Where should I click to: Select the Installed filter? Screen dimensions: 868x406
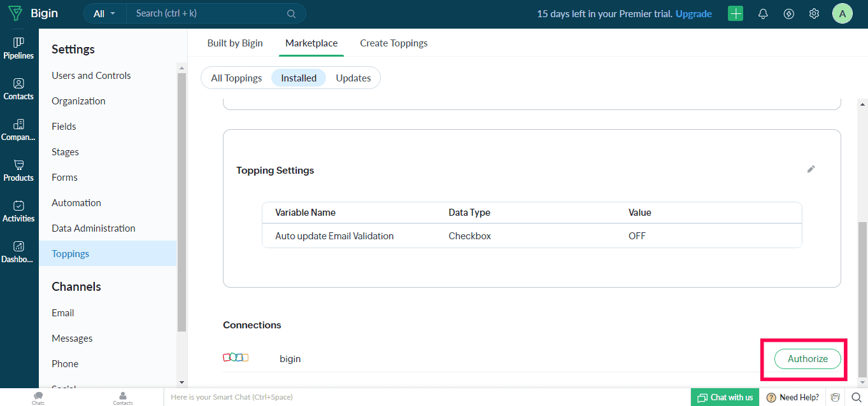point(299,78)
